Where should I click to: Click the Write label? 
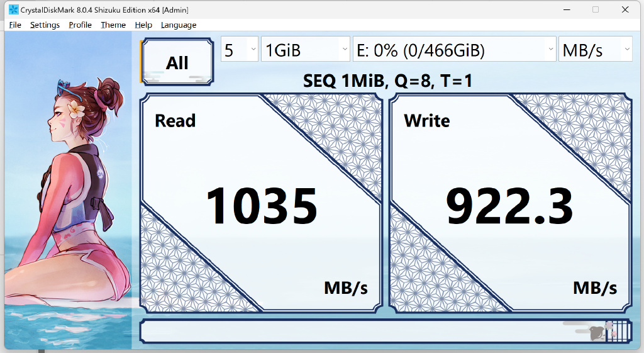coord(427,120)
